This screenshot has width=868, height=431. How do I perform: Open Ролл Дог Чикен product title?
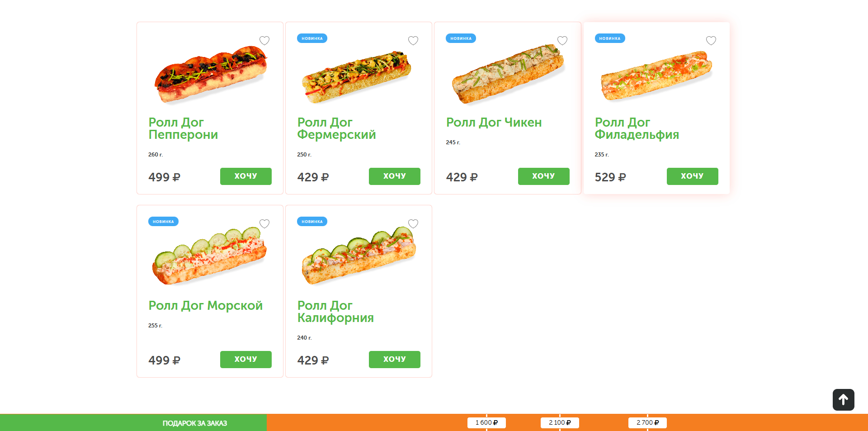point(494,123)
